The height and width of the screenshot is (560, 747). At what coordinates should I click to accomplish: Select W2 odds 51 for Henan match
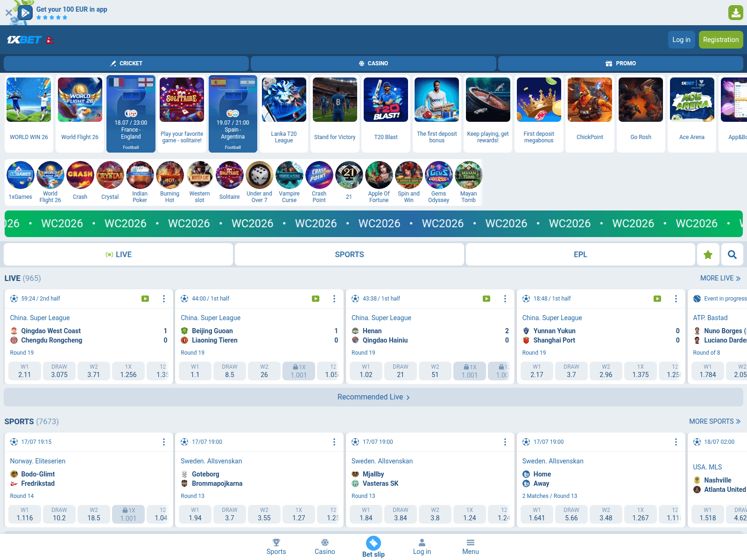pos(435,371)
